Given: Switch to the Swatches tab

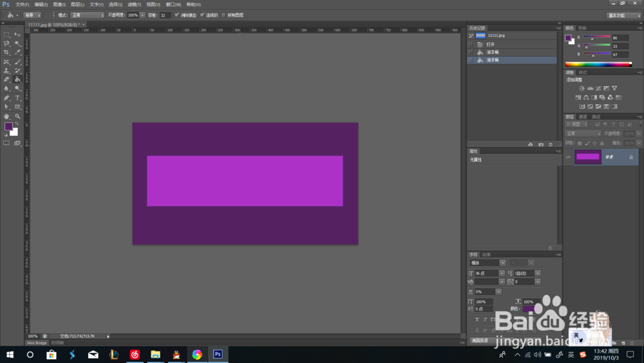Looking at the screenshot, I should [582, 28].
